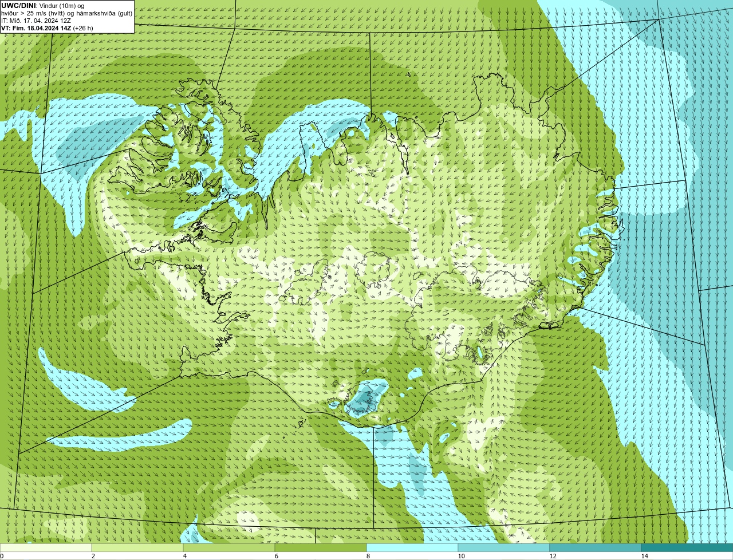This screenshot has height=560, width=733.
Task: Click the legend scale label "4"
Action: [184, 556]
